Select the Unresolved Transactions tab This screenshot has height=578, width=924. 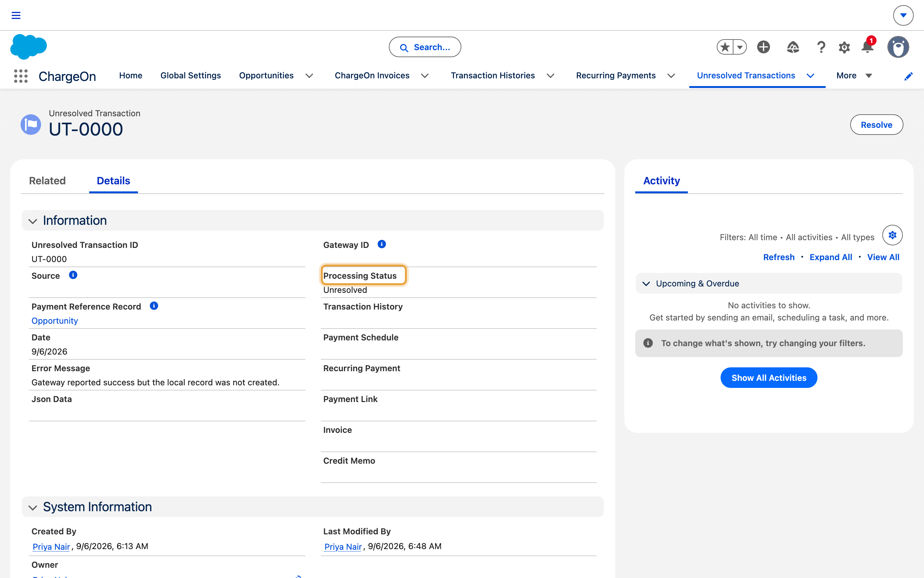tap(746, 76)
